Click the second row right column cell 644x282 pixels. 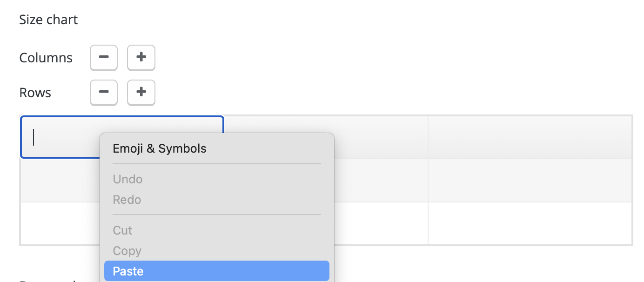pyautogui.click(x=530, y=181)
